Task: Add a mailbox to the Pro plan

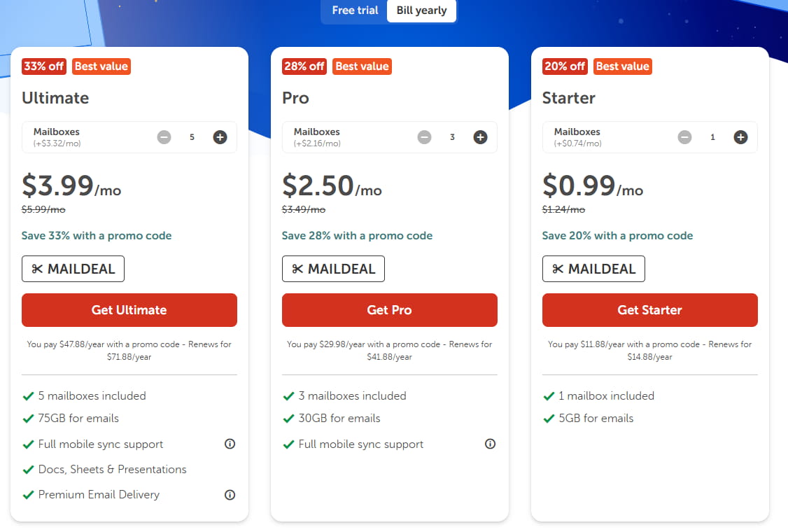Action: tap(480, 137)
